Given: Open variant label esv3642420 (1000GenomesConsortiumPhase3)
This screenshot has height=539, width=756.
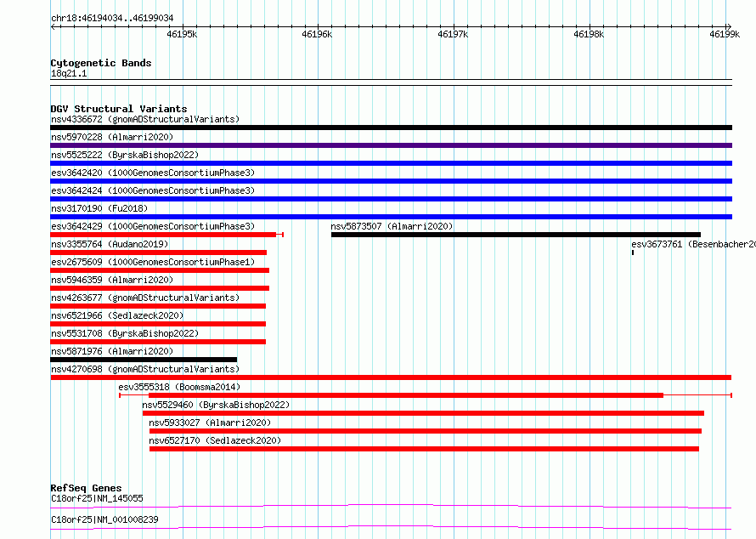Looking at the screenshot, I should (x=153, y=173).
